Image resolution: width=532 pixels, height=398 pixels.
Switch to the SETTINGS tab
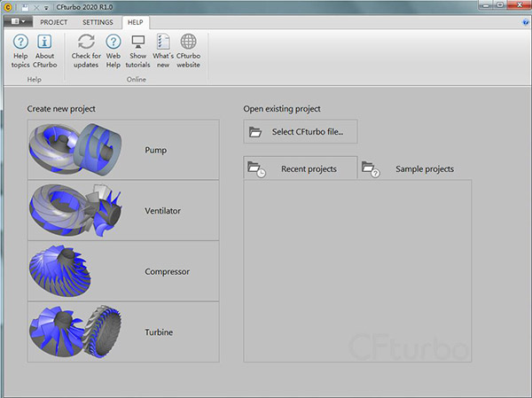click(x=98, y=22)
